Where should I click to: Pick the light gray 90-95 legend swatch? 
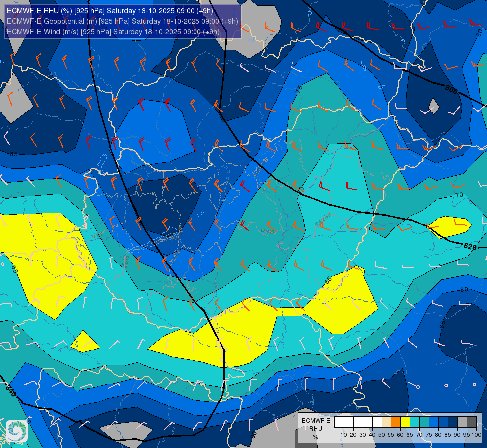(x=462, y=422)
